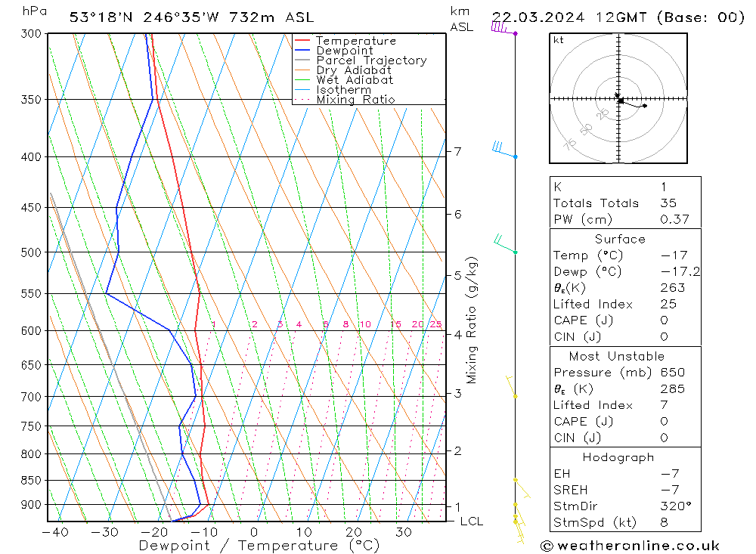Click the StmDir 320° row
Viewport: 756px width, 554px height.
(625, 506)
